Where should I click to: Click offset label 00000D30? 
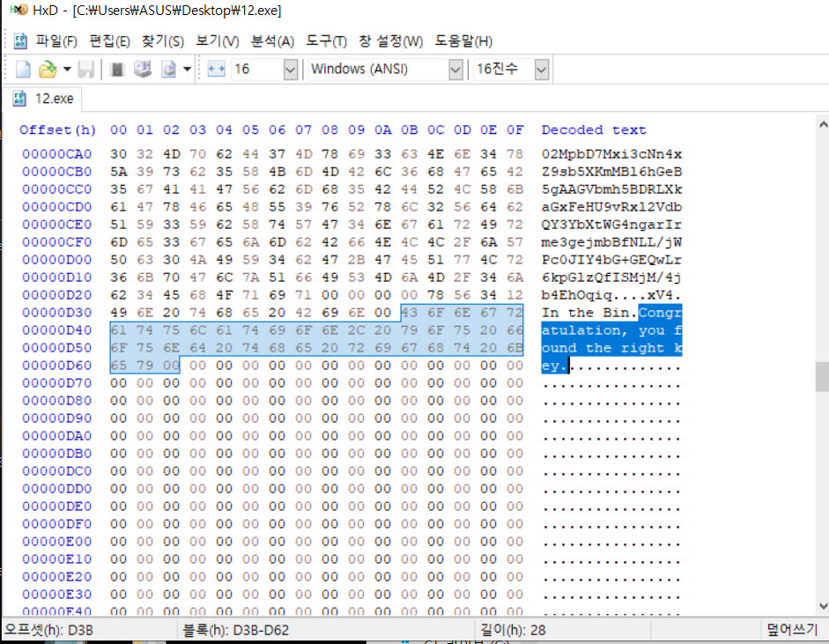pyautogui.click(x=56, y=313)
